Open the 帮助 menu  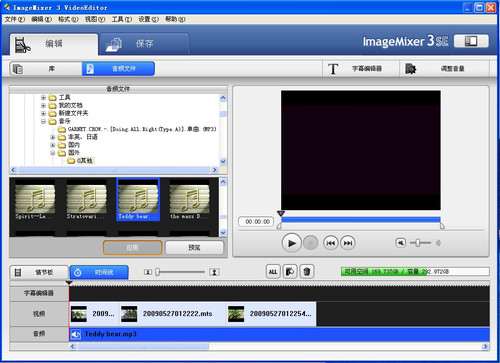[x=175, y=19]
